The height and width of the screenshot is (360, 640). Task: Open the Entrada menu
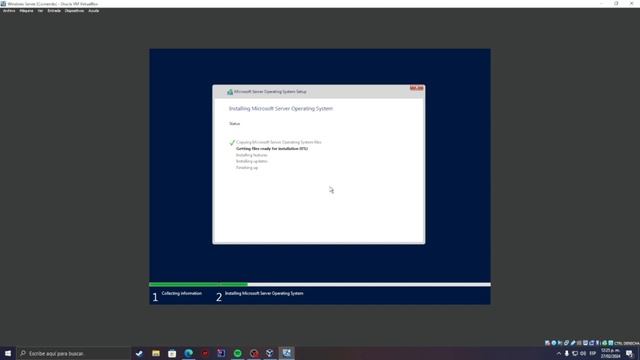pos(54,11)
